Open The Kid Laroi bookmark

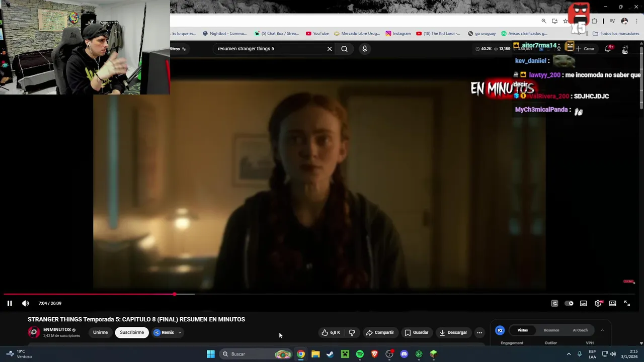438,34
